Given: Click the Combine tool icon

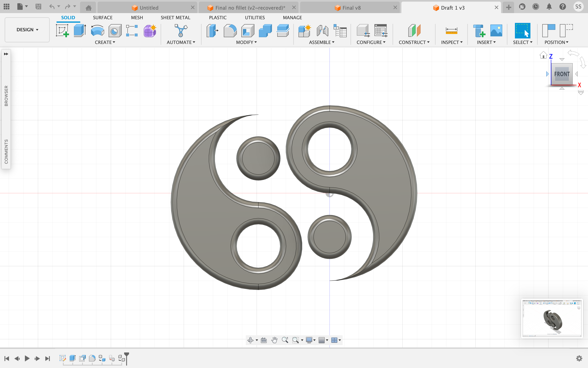Looking at the screenshot, I should pyautogui.click(x=265, y=30).
